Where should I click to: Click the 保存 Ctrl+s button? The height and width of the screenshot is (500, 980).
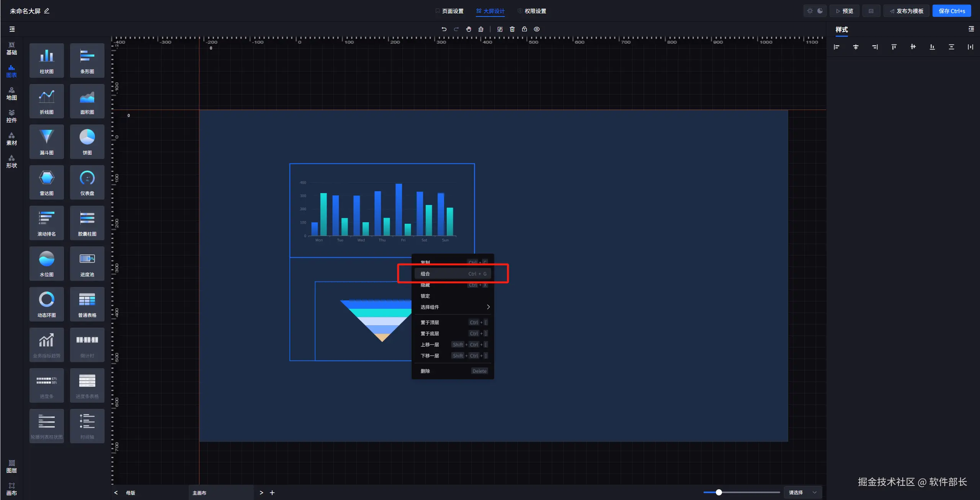[951, 11]
